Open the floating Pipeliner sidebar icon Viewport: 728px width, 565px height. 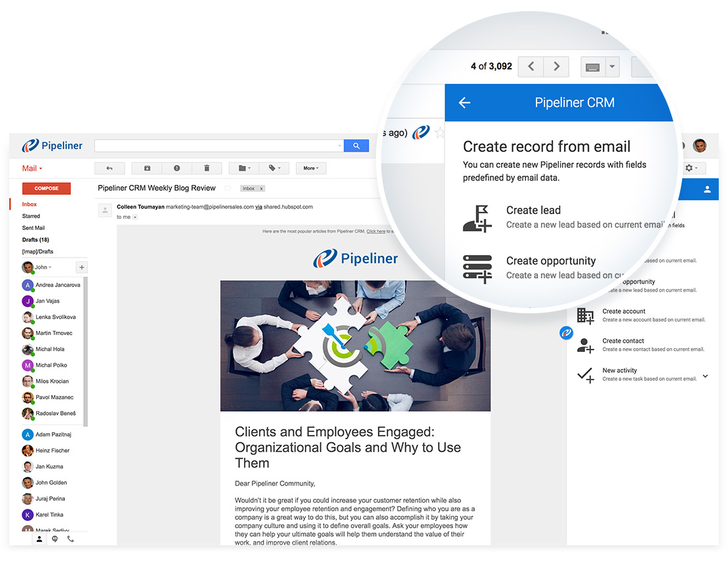(x=566, y=332)
